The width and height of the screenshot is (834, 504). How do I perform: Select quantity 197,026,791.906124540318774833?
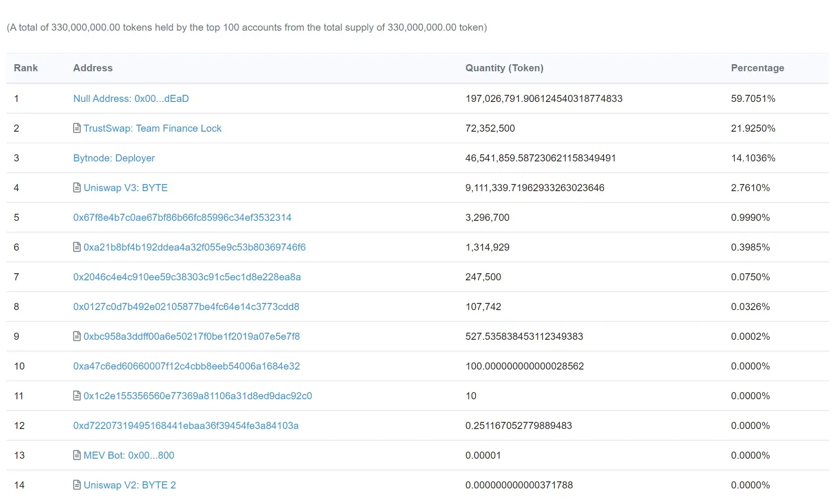pos(544,99)
